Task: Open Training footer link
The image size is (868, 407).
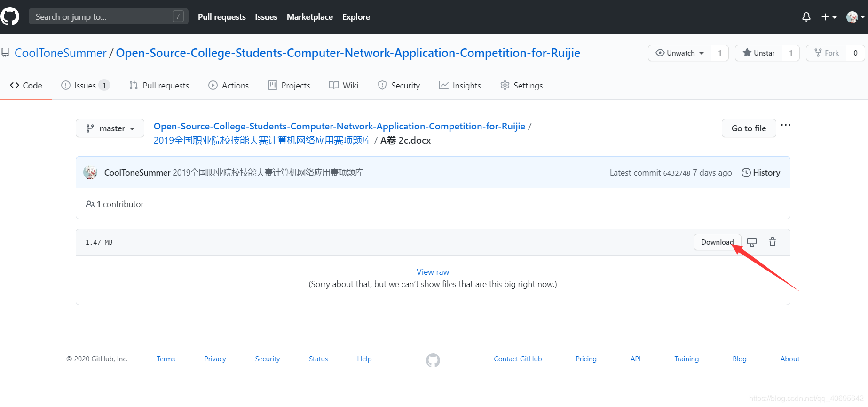Action: (687, 359)
